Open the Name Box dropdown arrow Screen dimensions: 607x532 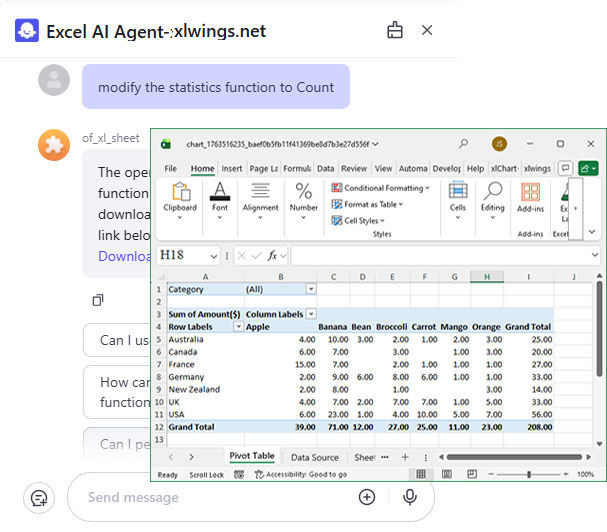(x=214, y=256)
